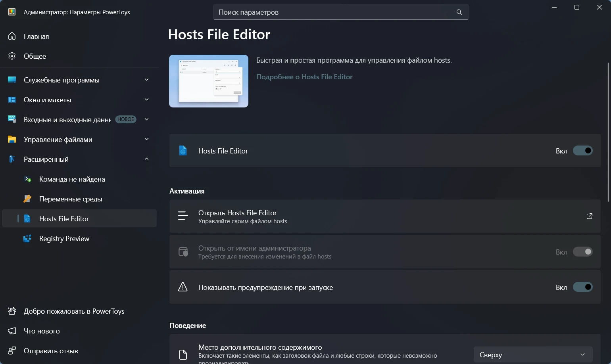The width and height of the screenshot is (611, 364).
Task: Click label Показывать предупреждение при запуске
Action: (265, 287)
